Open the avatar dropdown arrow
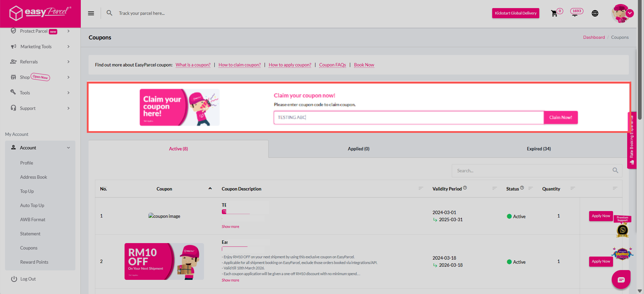644x294 pixels. pos(630,13)
